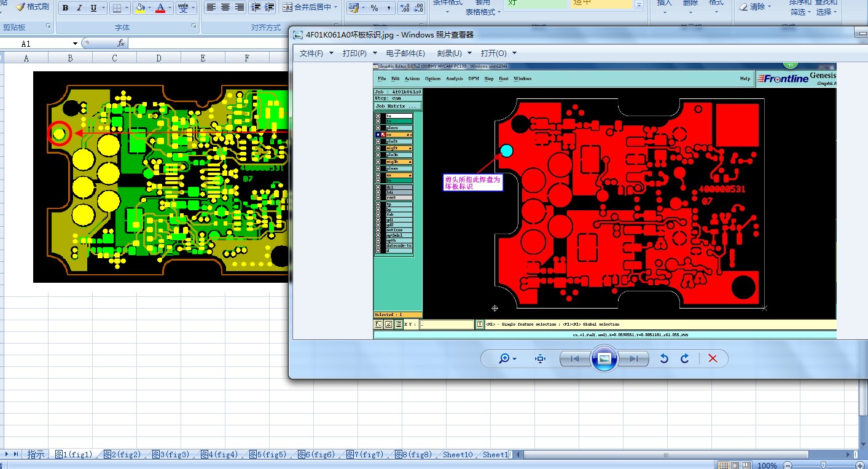Align text left in Excel
Screen dimensions: 868x469
(211, 7)
